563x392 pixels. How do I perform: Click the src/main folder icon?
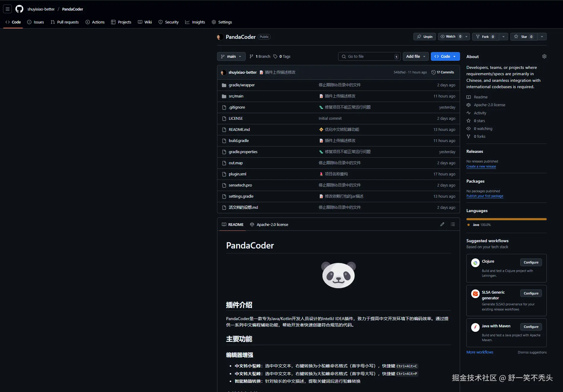[x=224, y=96]
